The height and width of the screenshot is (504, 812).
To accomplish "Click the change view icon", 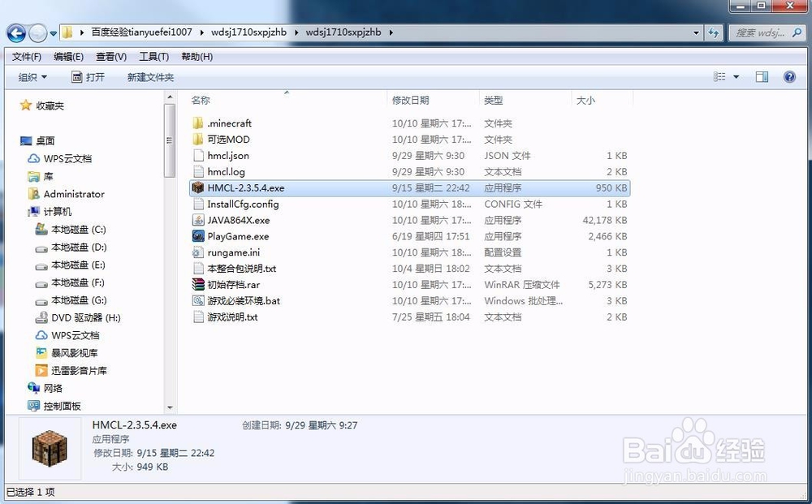I will tap(719, 76).
